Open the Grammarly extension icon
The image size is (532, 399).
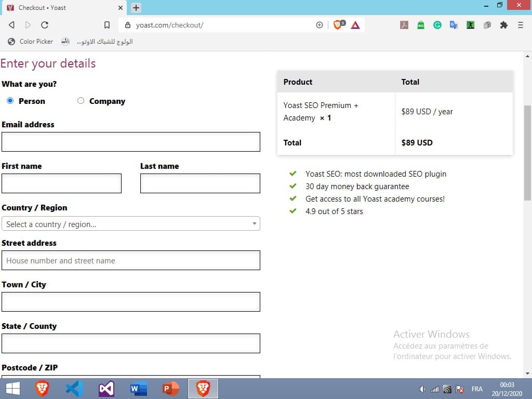click(x=437, y=25)
